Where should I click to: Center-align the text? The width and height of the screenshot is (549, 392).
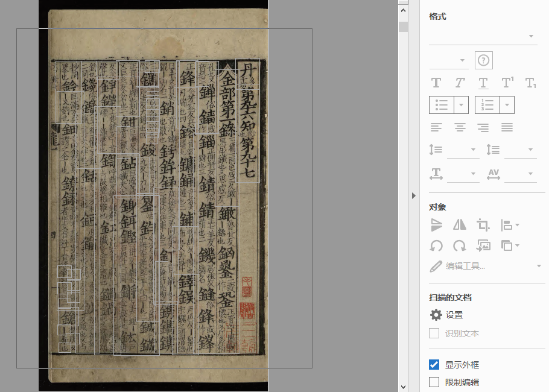coord(460,127)
